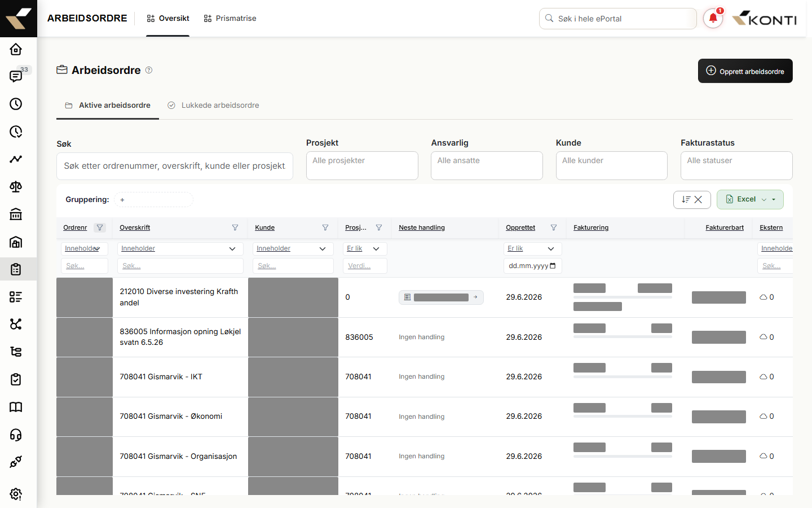Open the open book sidebar icon
This screenshot has height=508, width=812.
(16, 407)
